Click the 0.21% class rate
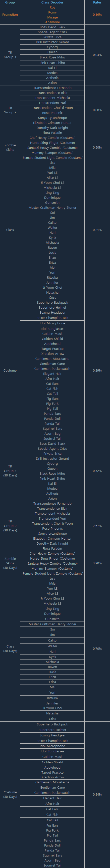110x868 pixels. 97,230
